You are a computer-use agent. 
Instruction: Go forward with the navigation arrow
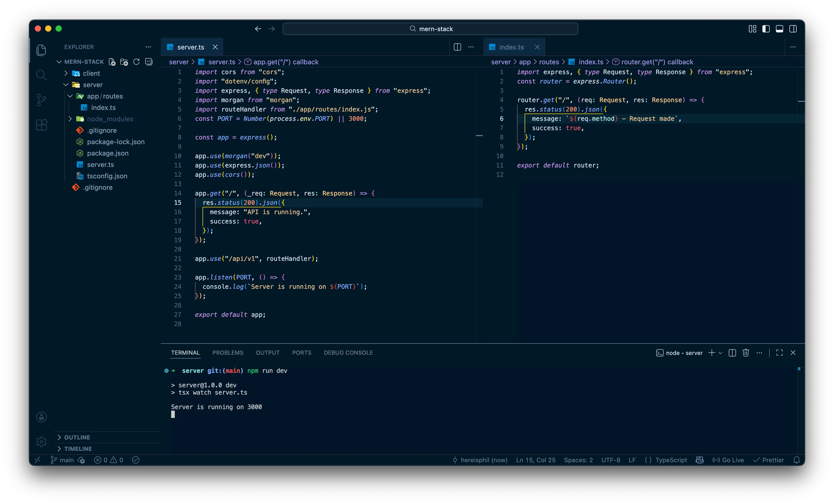(272, 29)
